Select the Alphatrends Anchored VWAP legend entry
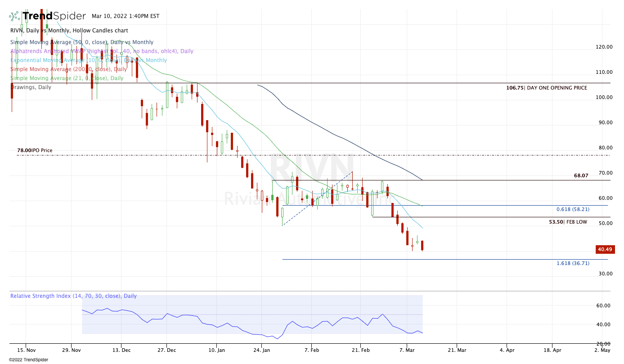This screenshot has height=364, width=624. [102, 51]
